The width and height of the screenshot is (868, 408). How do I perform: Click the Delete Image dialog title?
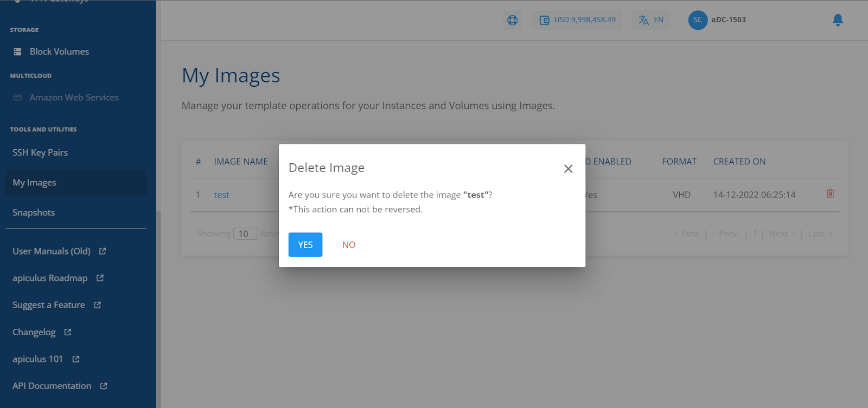click(327, 168)
